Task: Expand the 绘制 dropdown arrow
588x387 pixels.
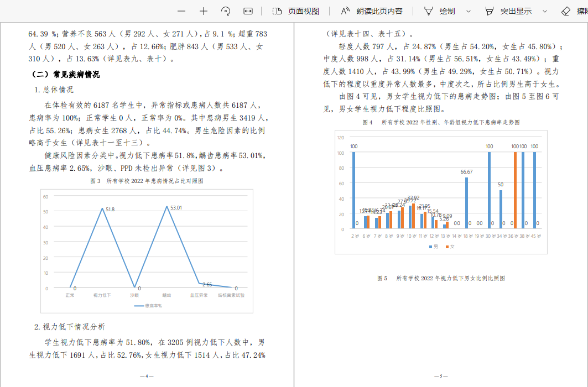Action: tap(469, 11)
